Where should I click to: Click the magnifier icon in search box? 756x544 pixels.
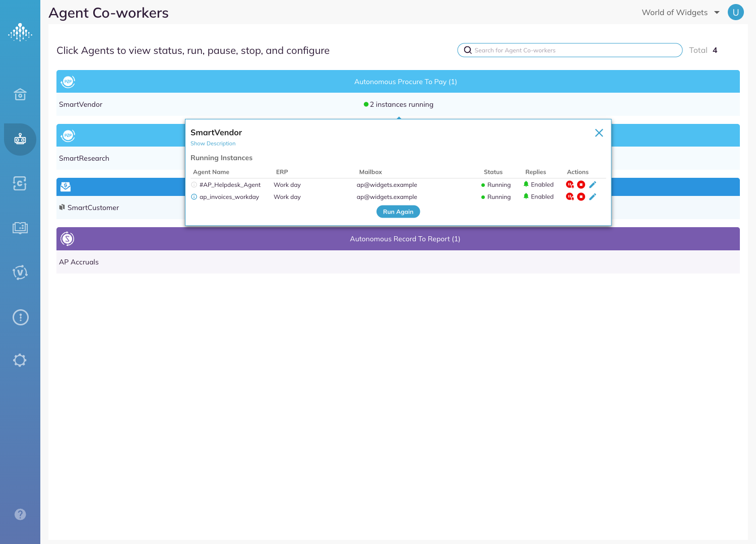tap(468, 50)
